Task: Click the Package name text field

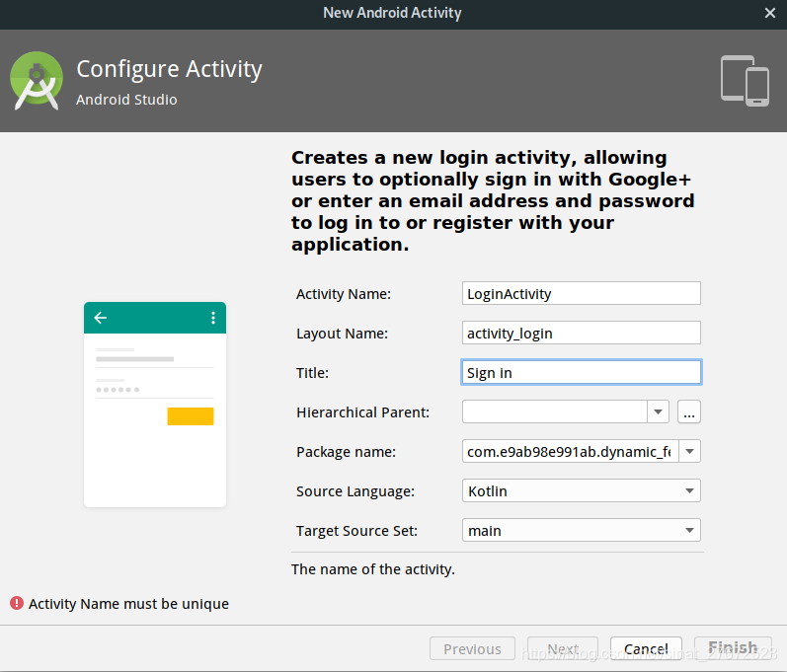Action: point(570,451)
